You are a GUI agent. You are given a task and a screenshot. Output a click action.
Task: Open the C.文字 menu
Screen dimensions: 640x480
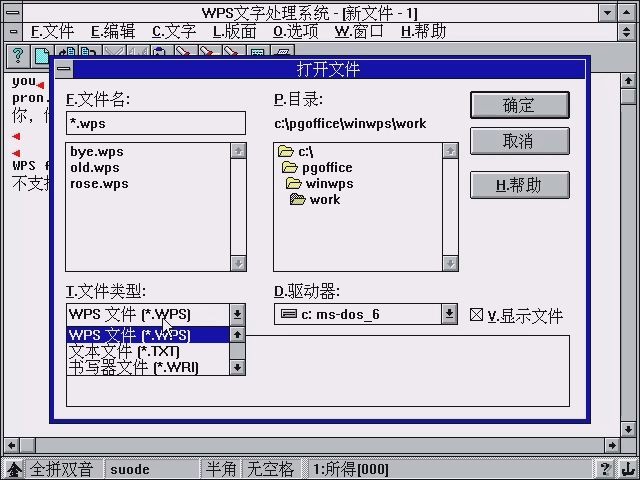(x=174, y=31)
